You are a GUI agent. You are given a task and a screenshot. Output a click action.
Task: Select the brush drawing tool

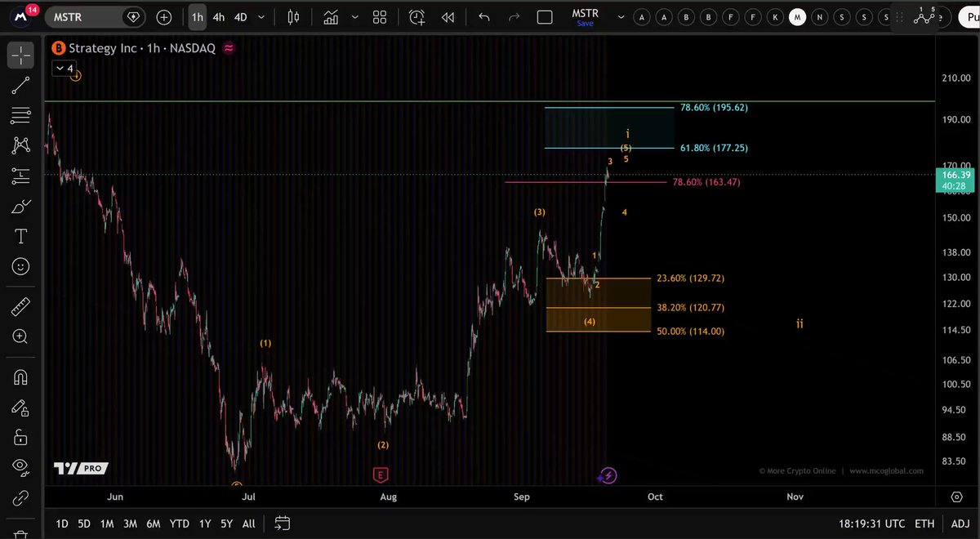[x=20, y=207]
